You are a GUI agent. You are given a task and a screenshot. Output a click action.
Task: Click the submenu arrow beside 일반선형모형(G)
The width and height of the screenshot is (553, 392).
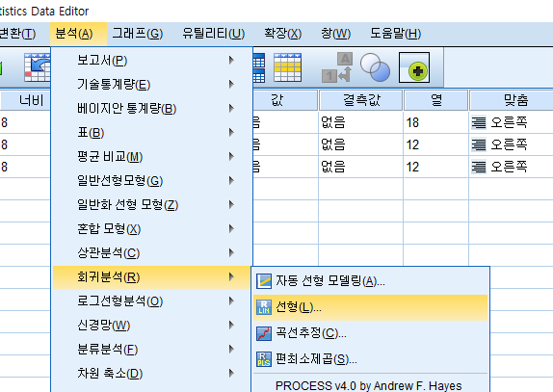tap(231, 180)
